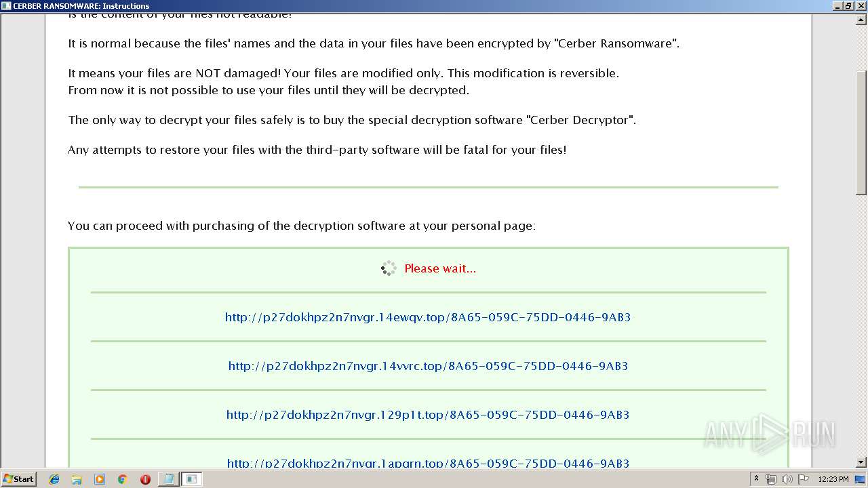Screen dimensions: 868x488
Task: Click the scrollbar up arrow
Action: tap(862, 18)
